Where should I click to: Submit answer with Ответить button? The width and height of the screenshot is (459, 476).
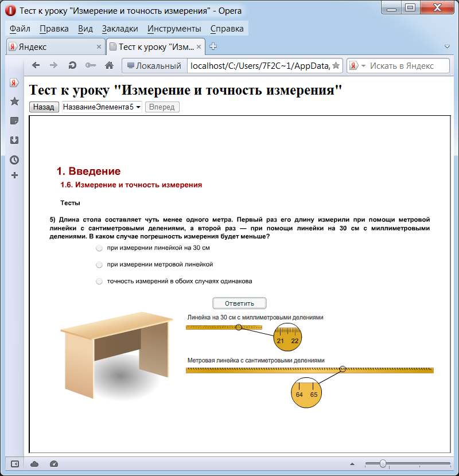point(239,303)
